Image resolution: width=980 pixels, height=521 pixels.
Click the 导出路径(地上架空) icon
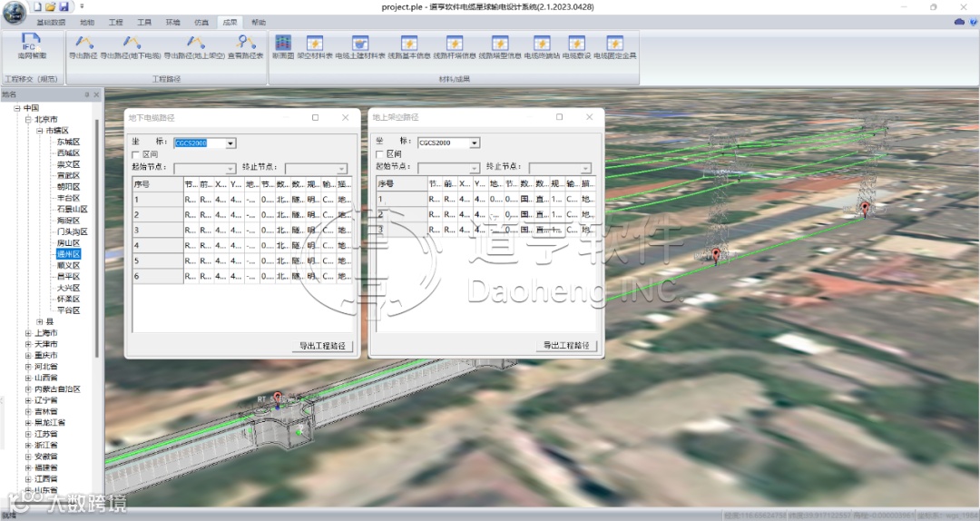click(x=194, y=44)
